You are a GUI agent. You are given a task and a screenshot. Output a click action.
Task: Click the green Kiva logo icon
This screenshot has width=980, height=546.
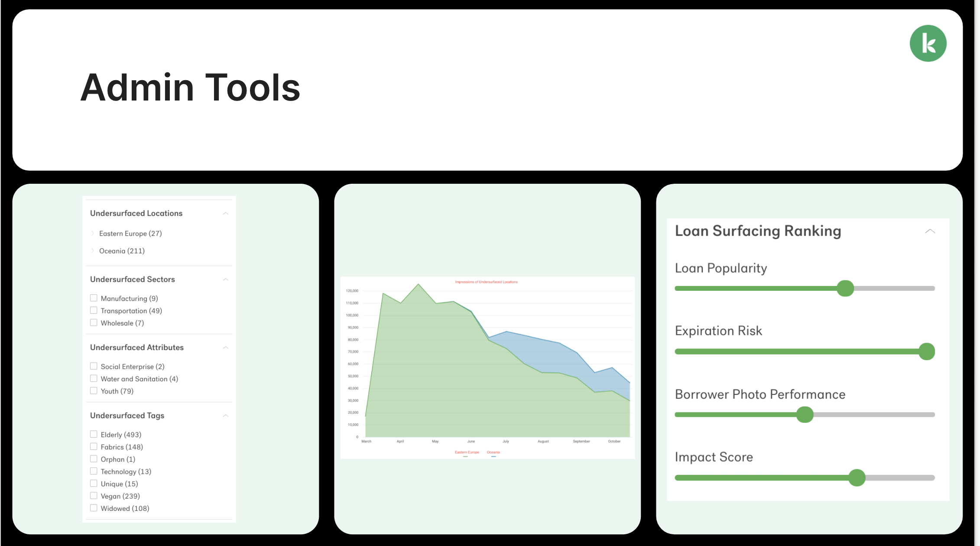point(928,43)
